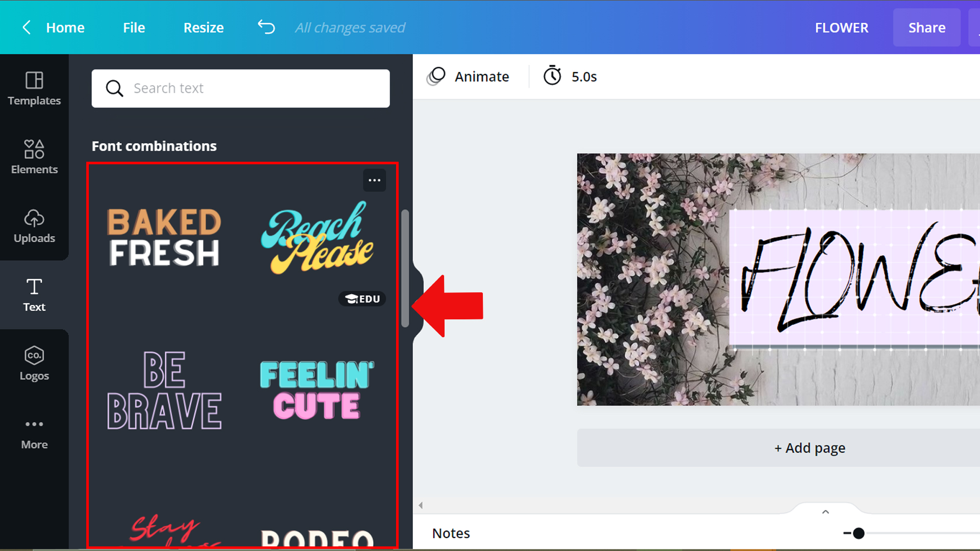Drag the Notes zoom slider
The width and height of the screenshot is (980, 551).
[x=859, y=533]
